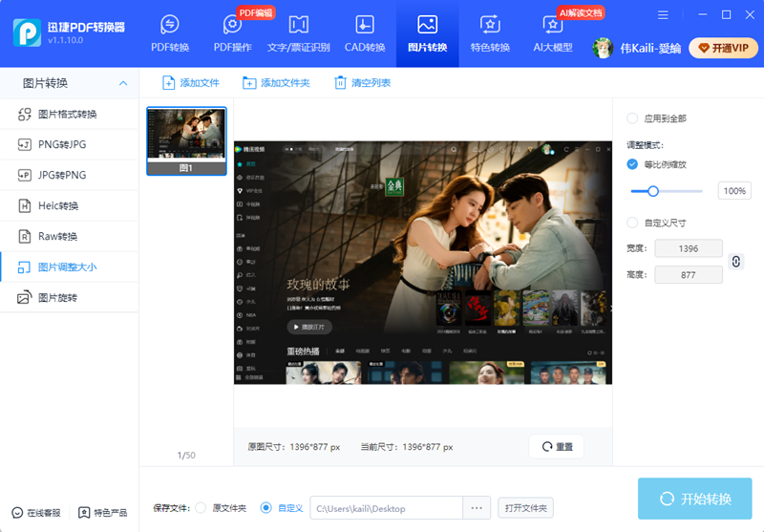Image resolution: width=764 pixels, height=532 pixels.
Task: Click the v1.1.10.0 version text
Action: [x=65, y=40]
